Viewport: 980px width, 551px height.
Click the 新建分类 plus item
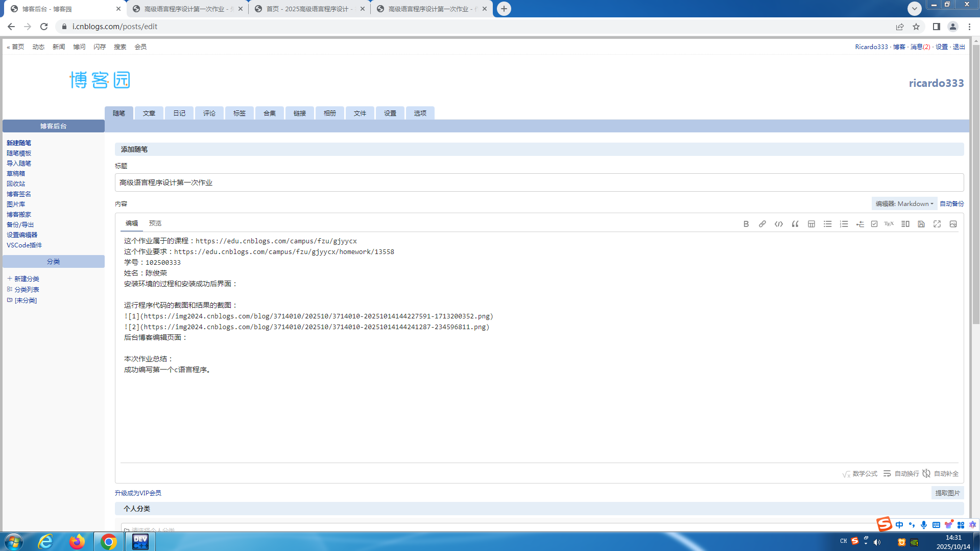[x=23, y=279]
